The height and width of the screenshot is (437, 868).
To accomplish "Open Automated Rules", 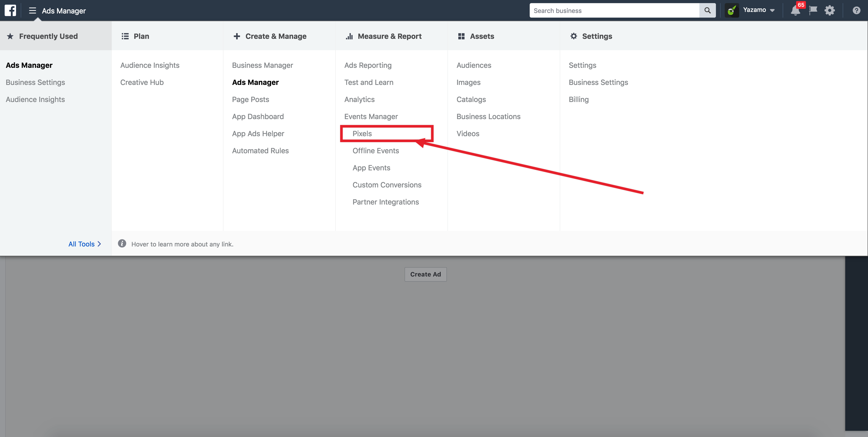I will 260,151.
